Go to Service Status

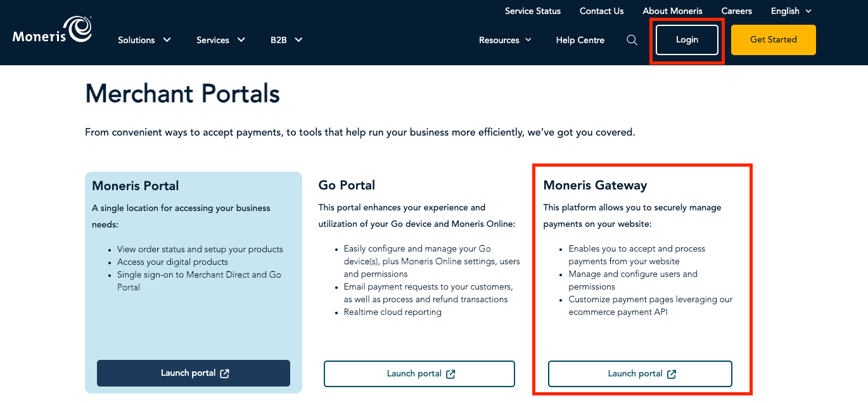[x=533, y=11]
